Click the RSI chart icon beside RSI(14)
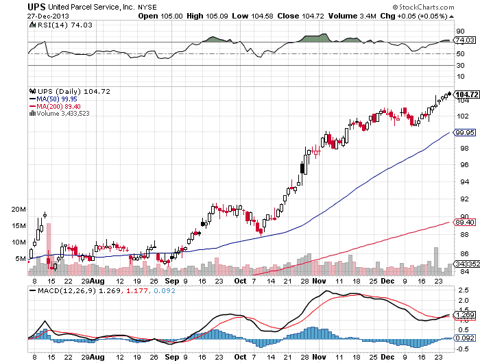The width and height of the screenshot is (480, 363). click(x=33, y=25)
